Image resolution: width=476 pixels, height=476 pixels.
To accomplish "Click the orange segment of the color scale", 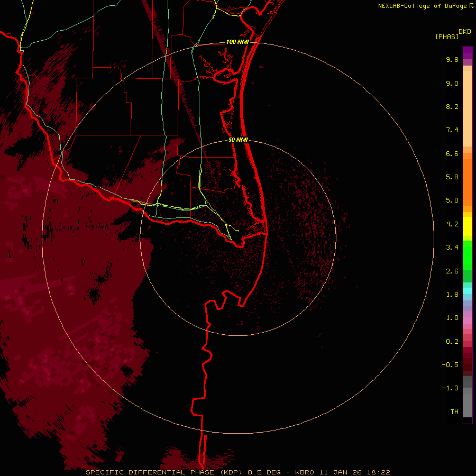I will (x=467, y=182).
